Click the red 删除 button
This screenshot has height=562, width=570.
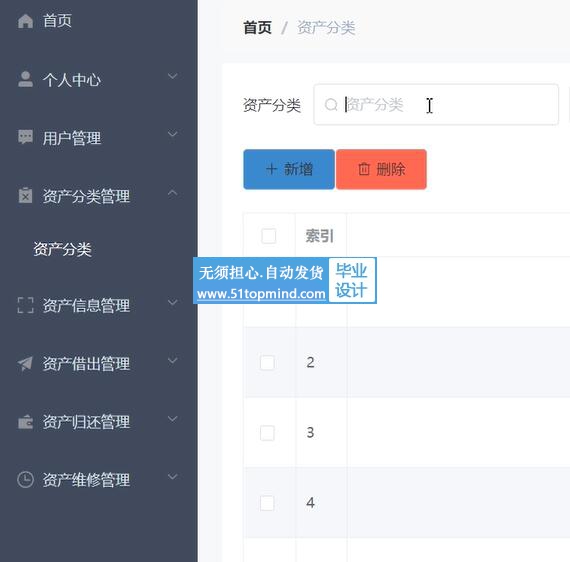pos(381,169)
